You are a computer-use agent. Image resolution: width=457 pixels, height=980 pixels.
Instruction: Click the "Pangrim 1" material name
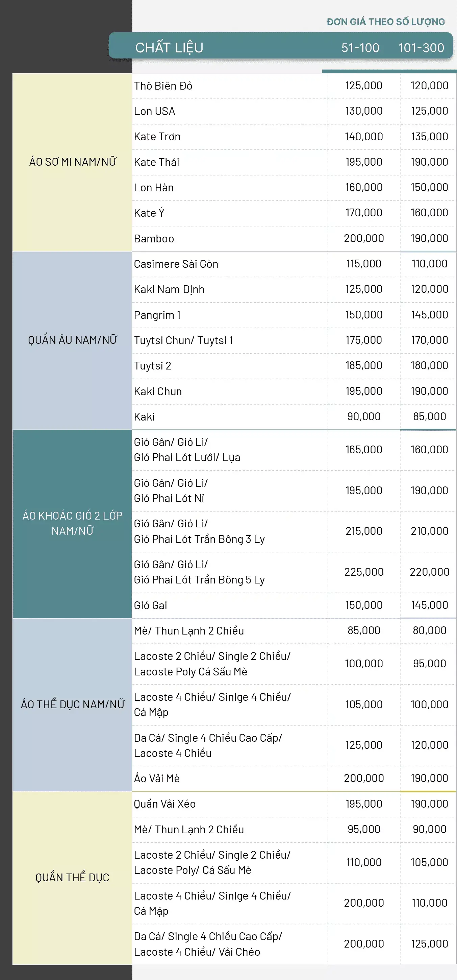click(157, 315)
